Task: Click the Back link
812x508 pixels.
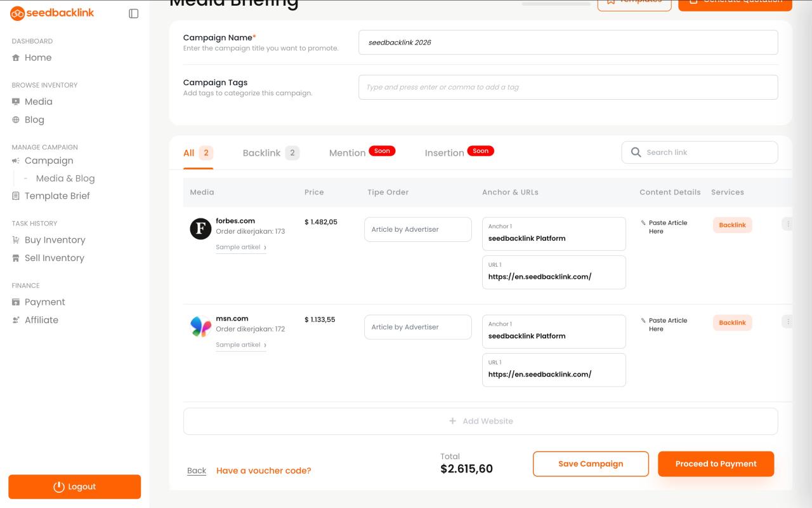Action: (197, 471)
